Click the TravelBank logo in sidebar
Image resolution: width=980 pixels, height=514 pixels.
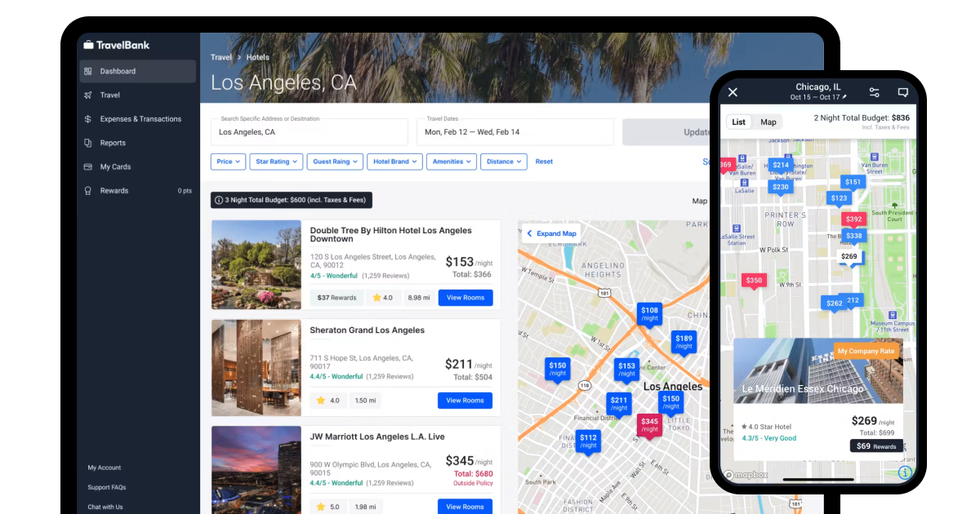[x=116, y=45]
